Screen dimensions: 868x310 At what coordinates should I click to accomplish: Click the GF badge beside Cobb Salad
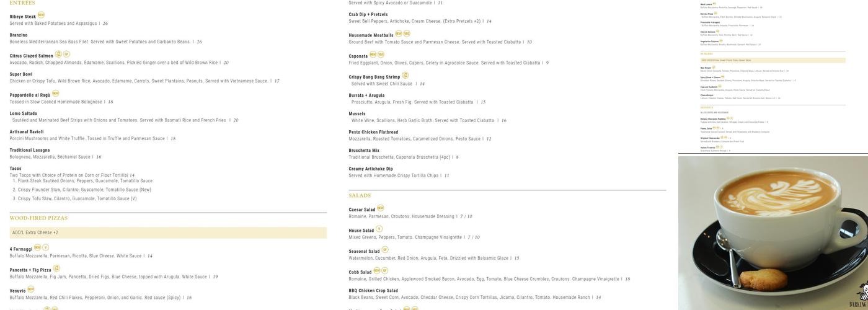(384, 271)
